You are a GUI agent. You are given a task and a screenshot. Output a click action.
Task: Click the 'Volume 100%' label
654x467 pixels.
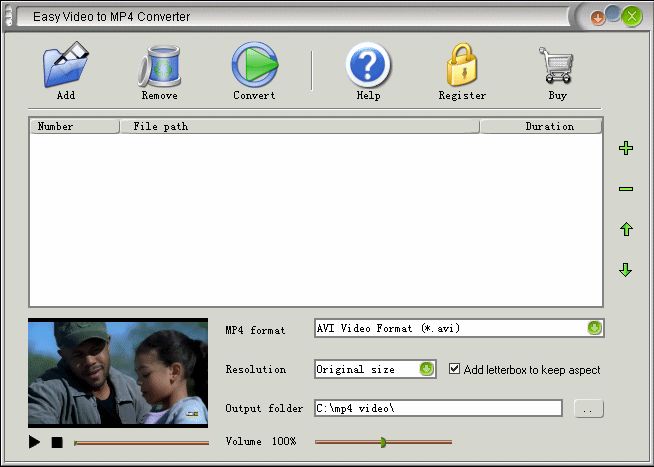[261, 441]
